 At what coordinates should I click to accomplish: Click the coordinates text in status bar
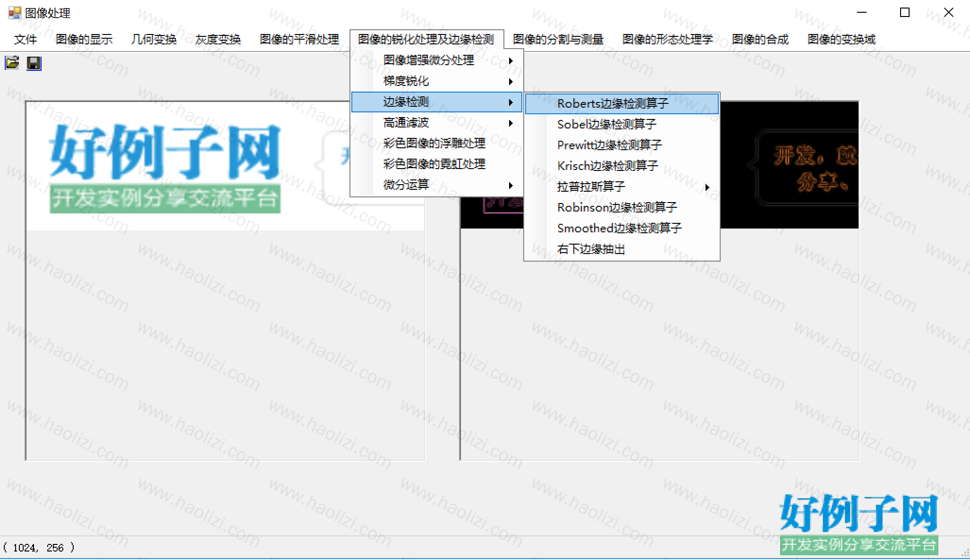[x=39, y=548]
